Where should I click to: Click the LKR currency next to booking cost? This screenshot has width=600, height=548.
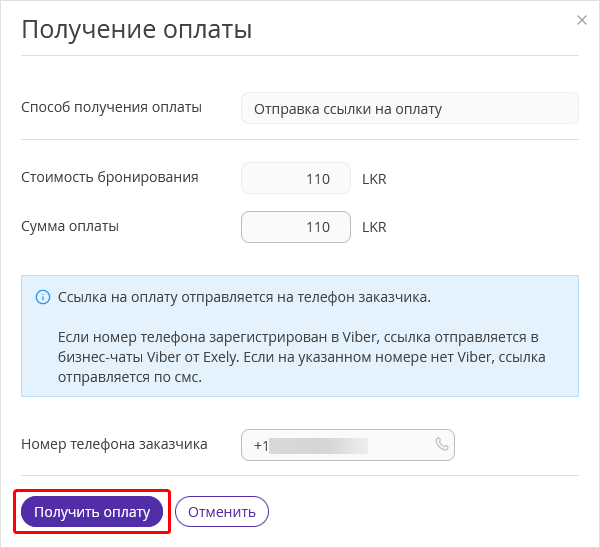(x=374, y=180)
